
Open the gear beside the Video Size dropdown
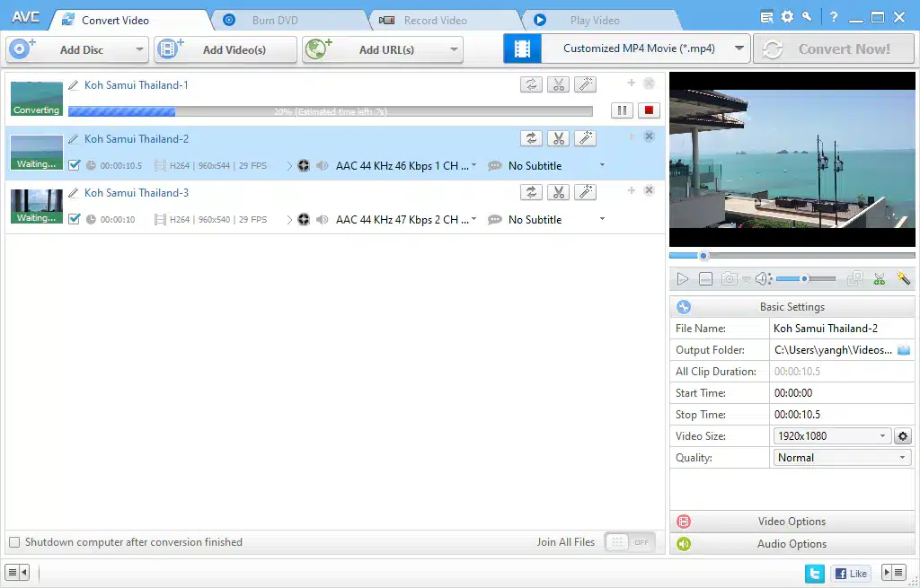[902, 435]
